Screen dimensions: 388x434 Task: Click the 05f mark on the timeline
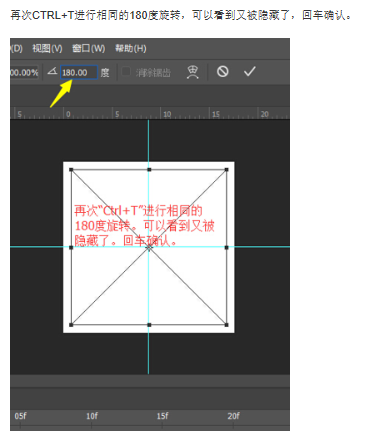(20, 416)
